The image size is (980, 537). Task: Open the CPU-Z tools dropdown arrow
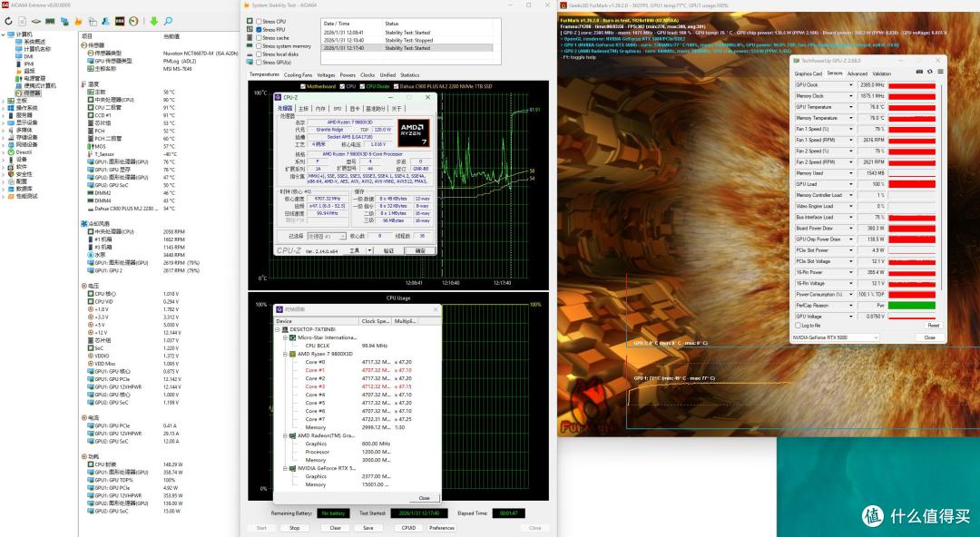coord(370,250)
